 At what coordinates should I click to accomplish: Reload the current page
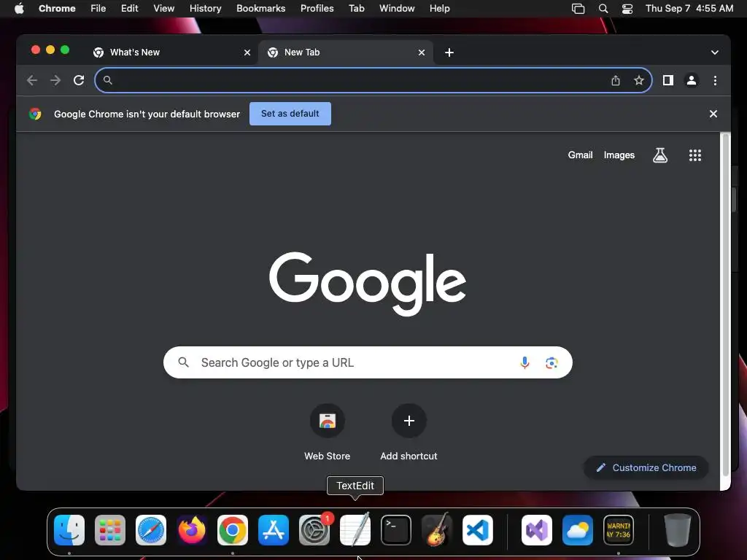point(79,80)
